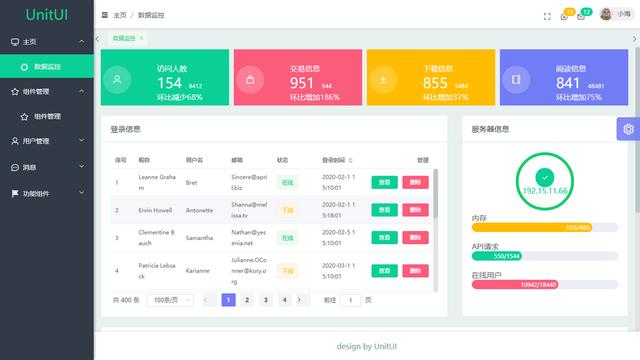This screenshot has width=640, height=360.
Task: Go to page 3 in pagination
Action: pos(266,300)
